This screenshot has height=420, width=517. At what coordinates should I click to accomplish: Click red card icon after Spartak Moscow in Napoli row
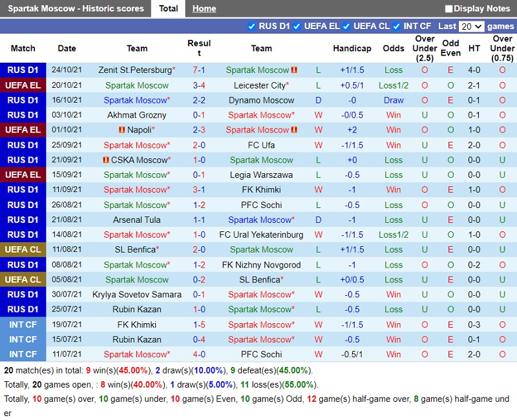pyautogui.click(x=294, y=130)
